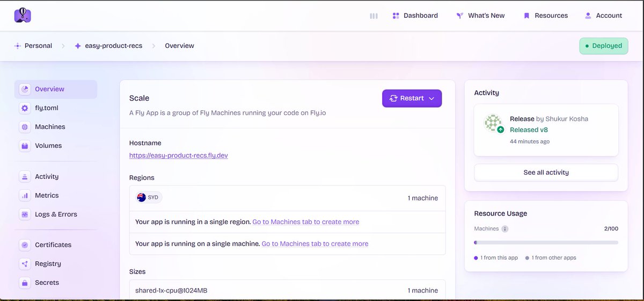Click the Fly.io balloon logo
This screenshot has width=644, height=301.
coord(23,16)
